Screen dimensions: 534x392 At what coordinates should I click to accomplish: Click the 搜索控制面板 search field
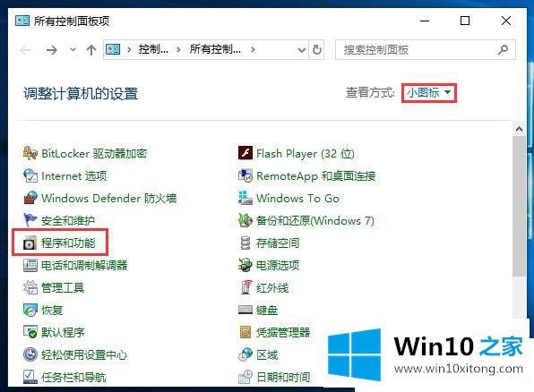tap(425, 50)
